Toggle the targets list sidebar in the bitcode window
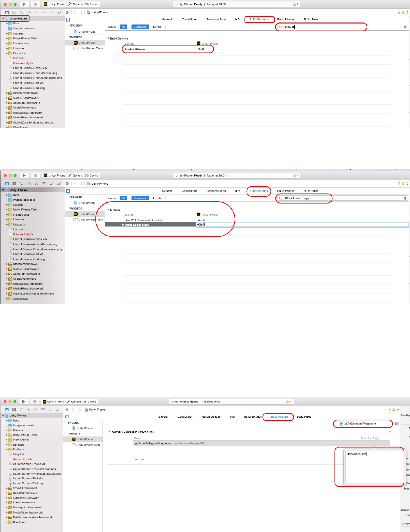410x532 pixels. point(68,20)
